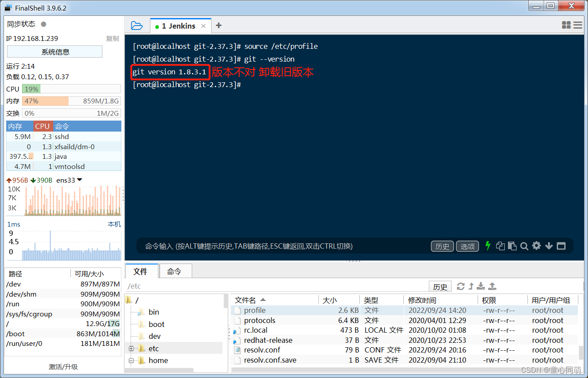Add a new session tab with plus
588x378 pixels.
219,26
